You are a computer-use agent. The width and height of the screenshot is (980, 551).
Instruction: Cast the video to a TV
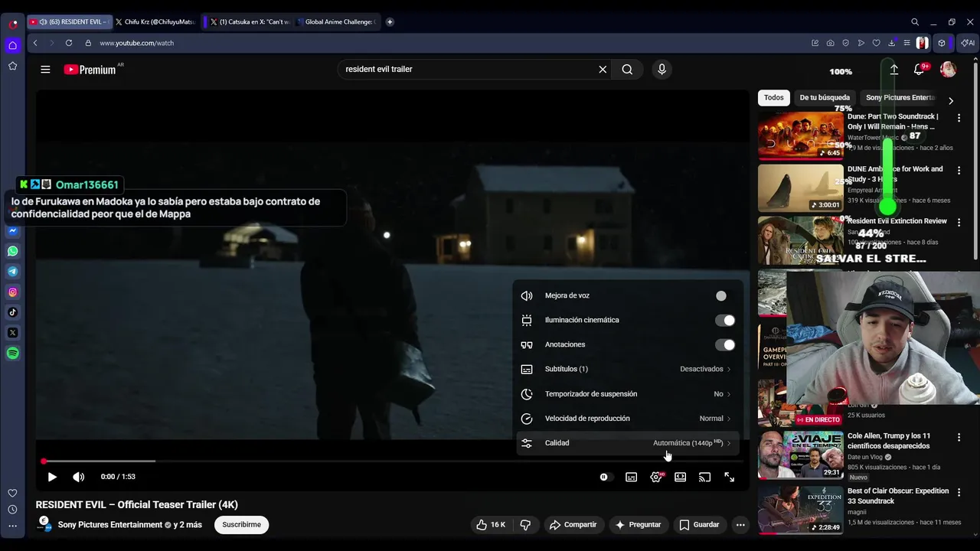(x=704, y=477)
